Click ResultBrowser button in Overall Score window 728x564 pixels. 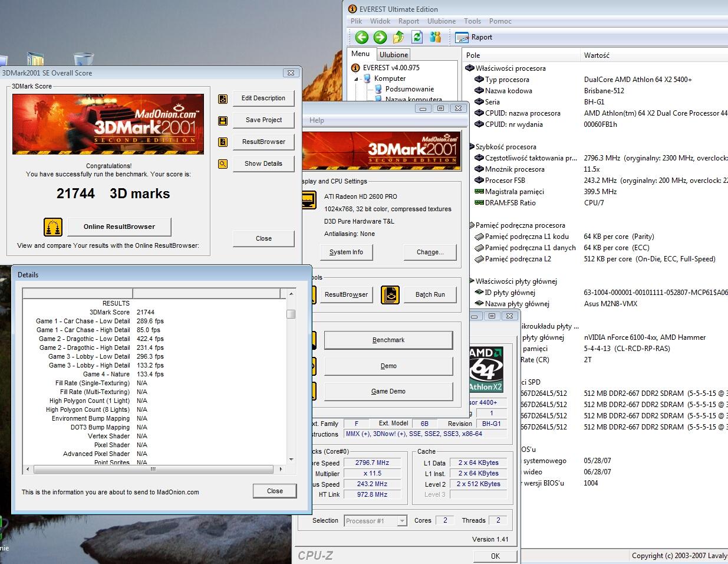pos(263,142)
